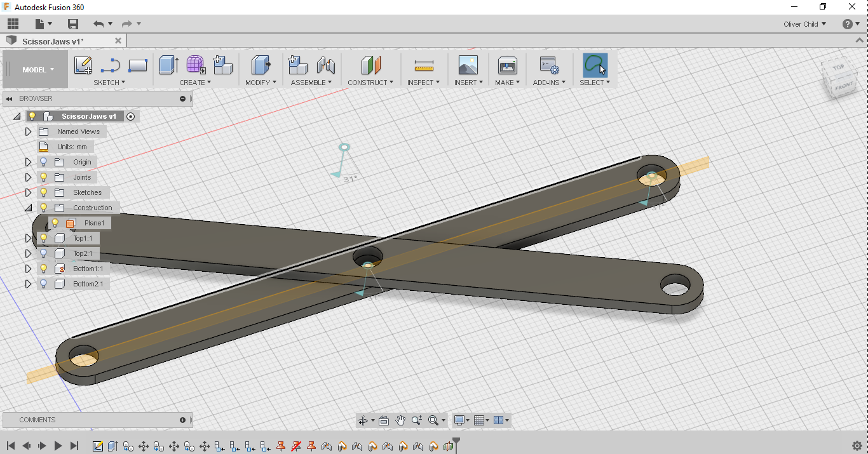
Task: Hide Top1:1 component via lightbulb
Action: [x=44, y=238]
